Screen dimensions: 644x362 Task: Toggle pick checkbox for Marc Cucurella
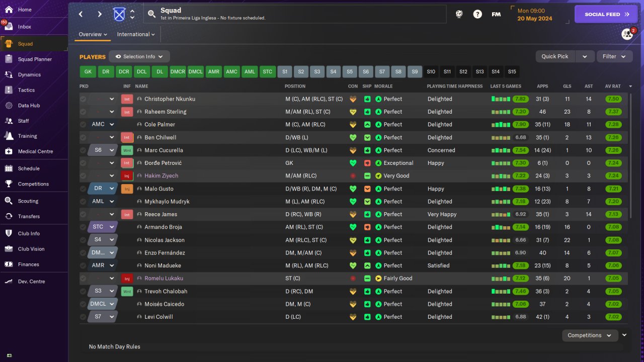[x=83, y=150]
